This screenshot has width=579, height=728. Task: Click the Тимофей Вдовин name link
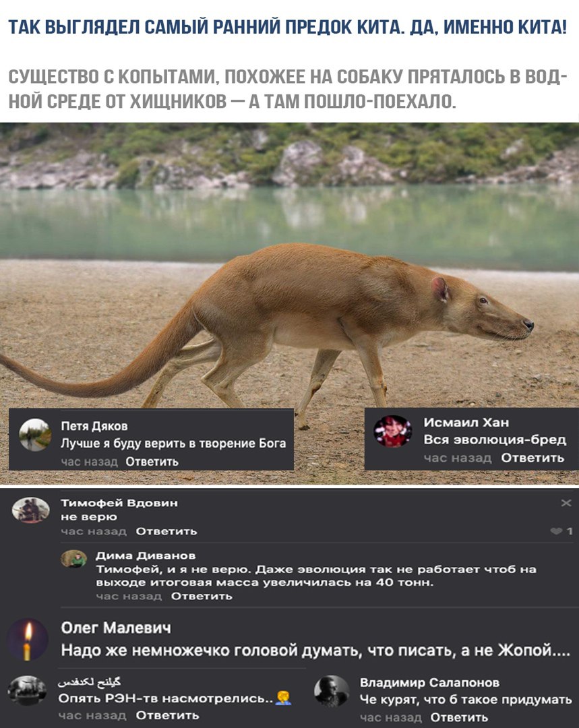[119, 503]
